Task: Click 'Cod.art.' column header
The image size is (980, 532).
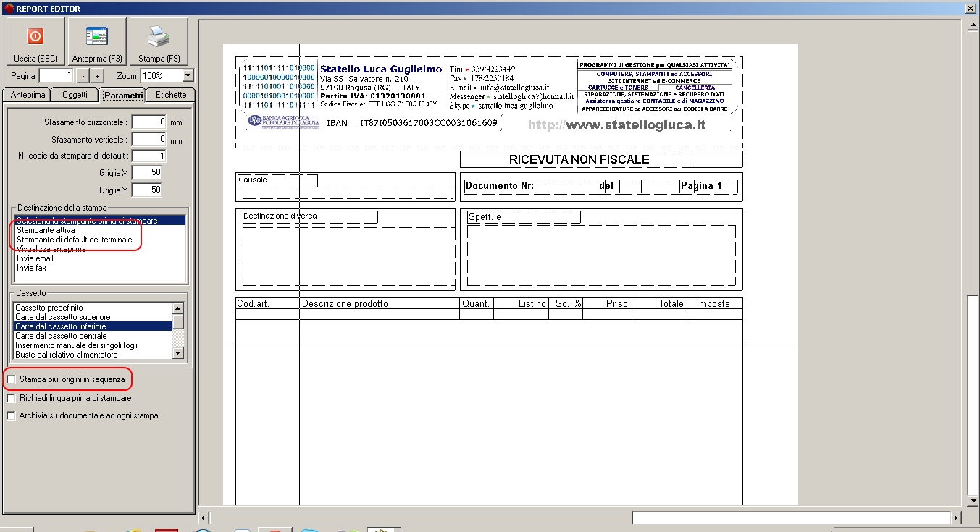Action: click(x=254, y=304)
